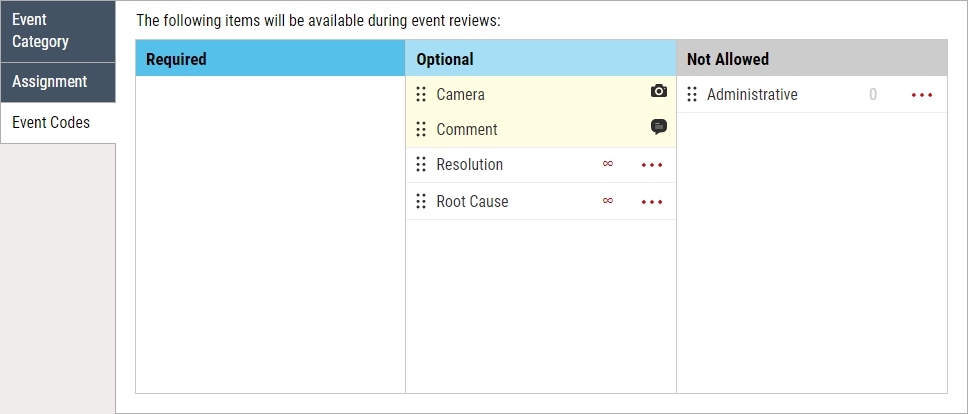Switch to the Assignment tab
This screenshot has height=414, width=968.
coord(57,82)
